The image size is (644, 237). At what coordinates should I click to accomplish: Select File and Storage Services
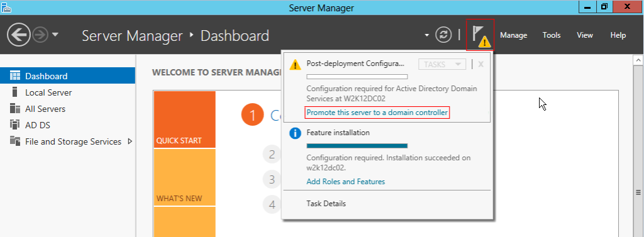tap(73, 141)
